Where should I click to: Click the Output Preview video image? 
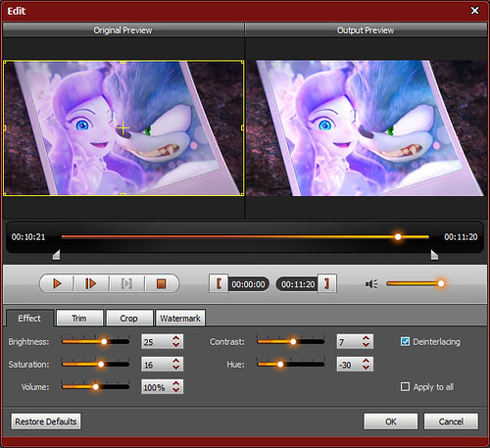(366, 128)
